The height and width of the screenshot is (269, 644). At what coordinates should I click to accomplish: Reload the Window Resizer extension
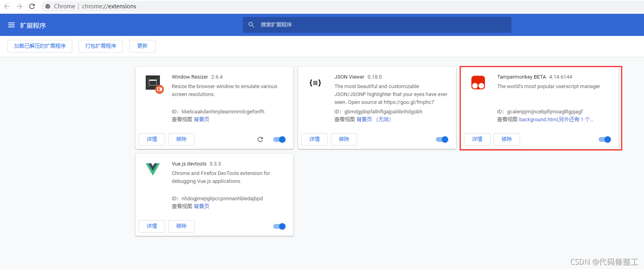(x=260, y=139)
